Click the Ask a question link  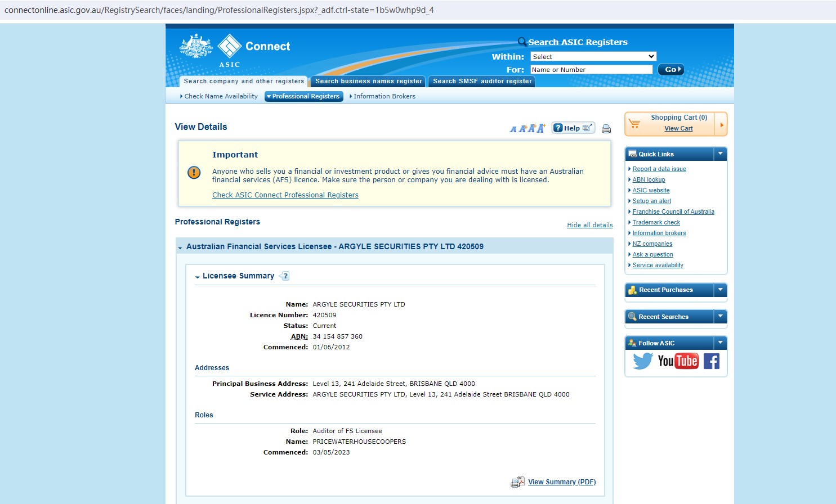click(652, 254)
